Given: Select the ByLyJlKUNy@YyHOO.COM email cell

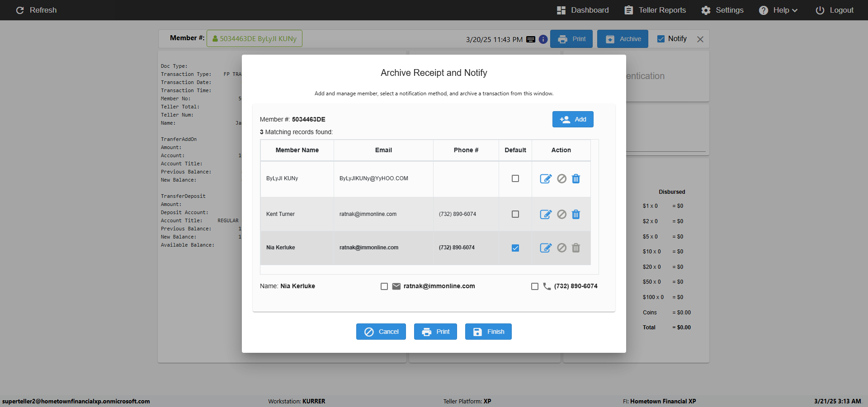Looking at the screenshot, I should 383,178.
